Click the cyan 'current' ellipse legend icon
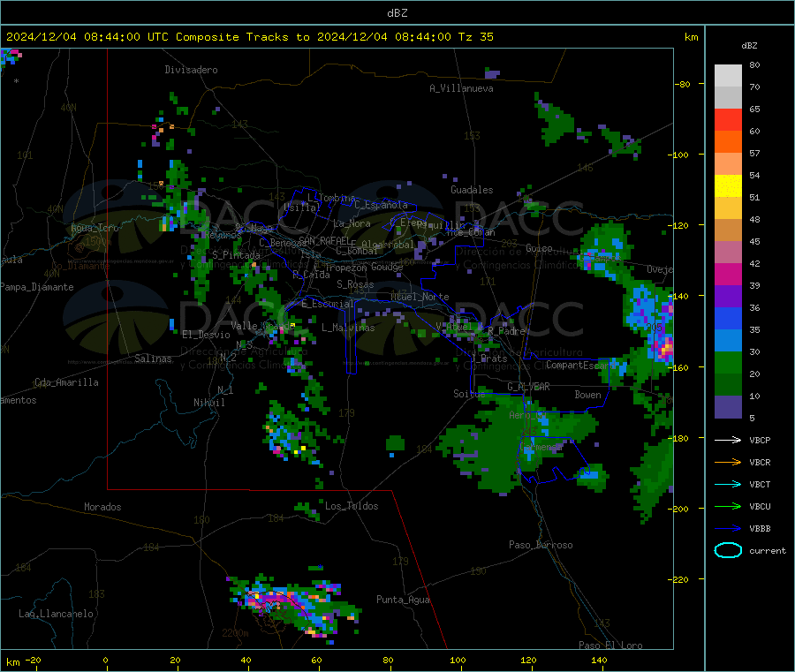 coord(728,550)
